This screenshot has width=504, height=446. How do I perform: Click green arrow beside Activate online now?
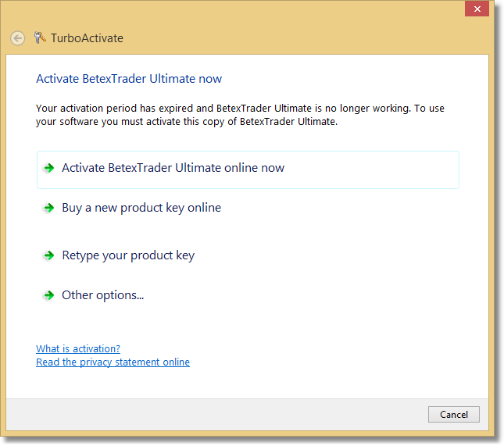49,168
